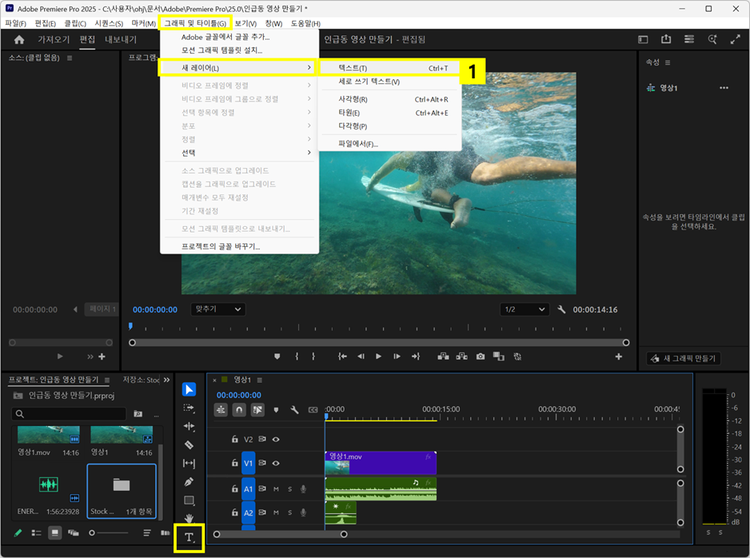
Task: Select the Pen tool
Action: [x=189, y=482]
